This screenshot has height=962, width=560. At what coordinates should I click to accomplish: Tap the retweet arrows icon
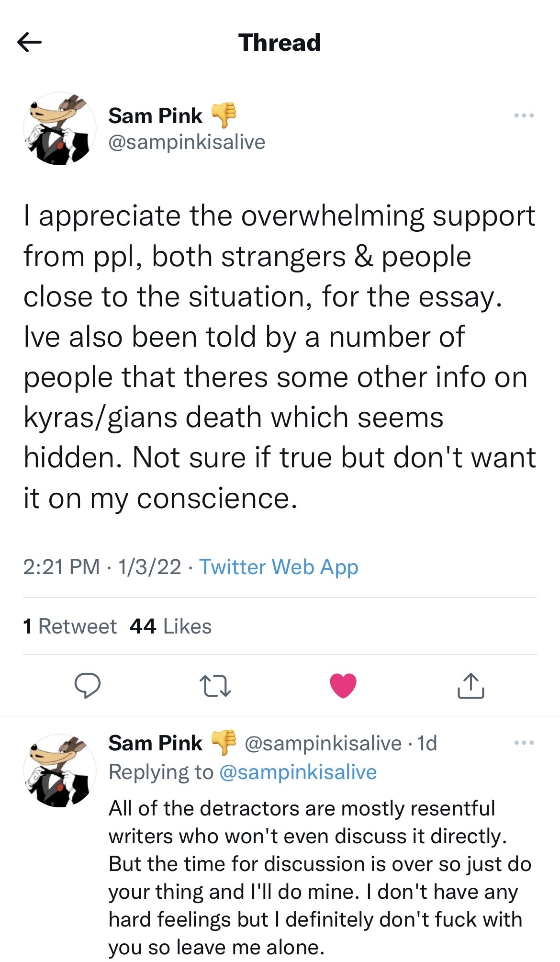tap(215, 686)
